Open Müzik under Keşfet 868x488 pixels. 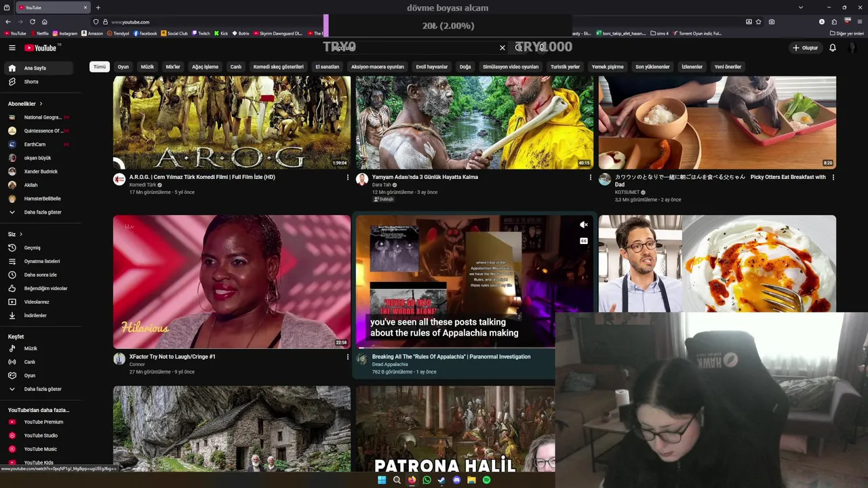(x=39, y=348)
